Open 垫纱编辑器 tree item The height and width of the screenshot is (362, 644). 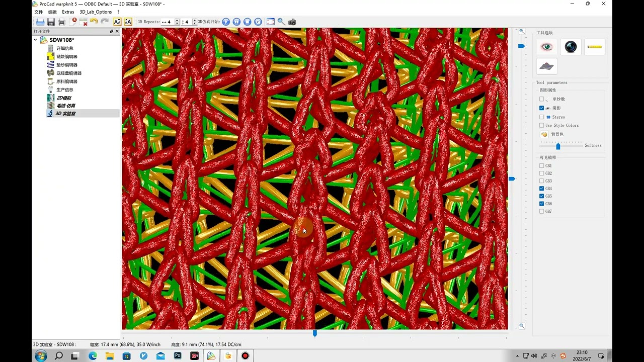coord(66,65)
